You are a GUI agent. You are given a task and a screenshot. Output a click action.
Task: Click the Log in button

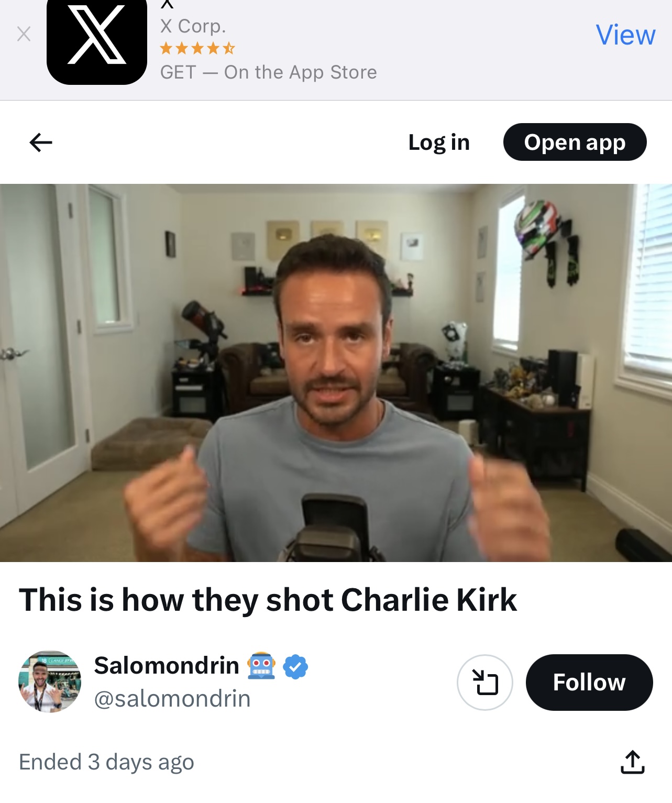(x=439, y=142)
